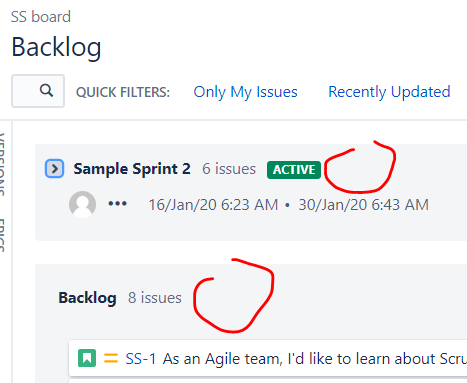Open the SS board breadcrumb link
Image resolution: width=467 pixels, height=383 pixels.
41,17
